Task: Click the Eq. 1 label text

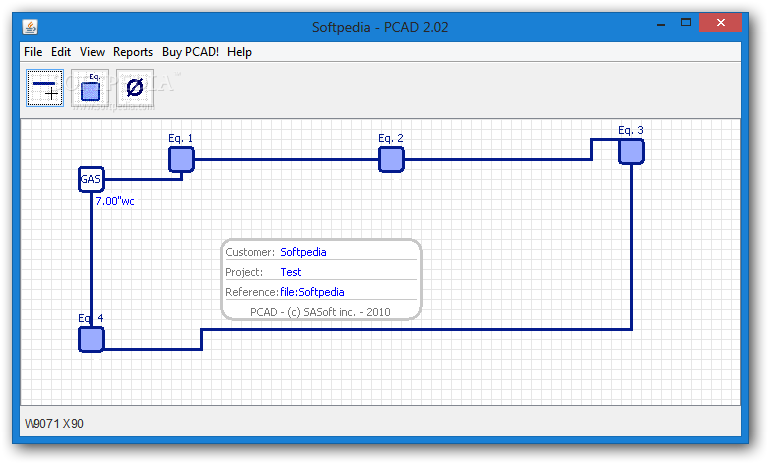Action: pyautogui.click(x=180, y=138)
